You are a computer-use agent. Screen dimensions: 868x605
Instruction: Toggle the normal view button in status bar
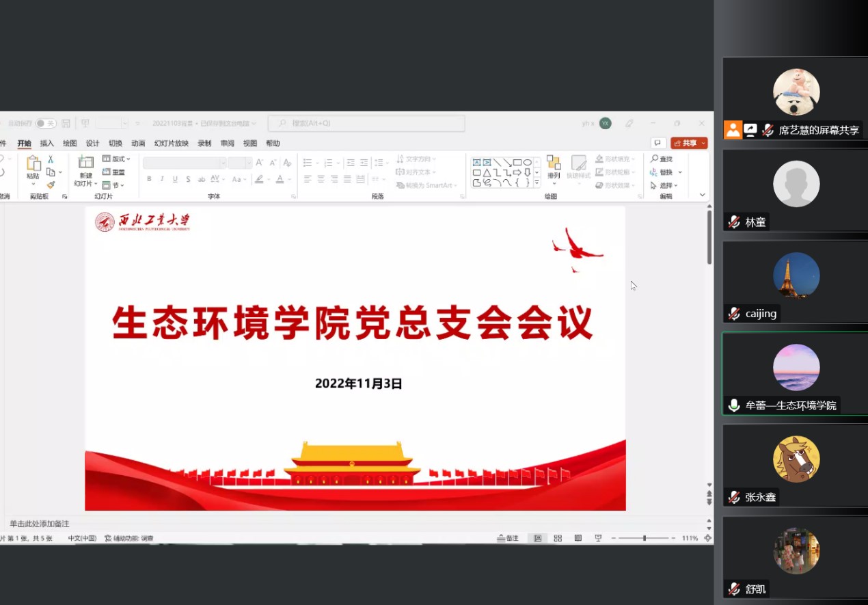tap(538, 538)
